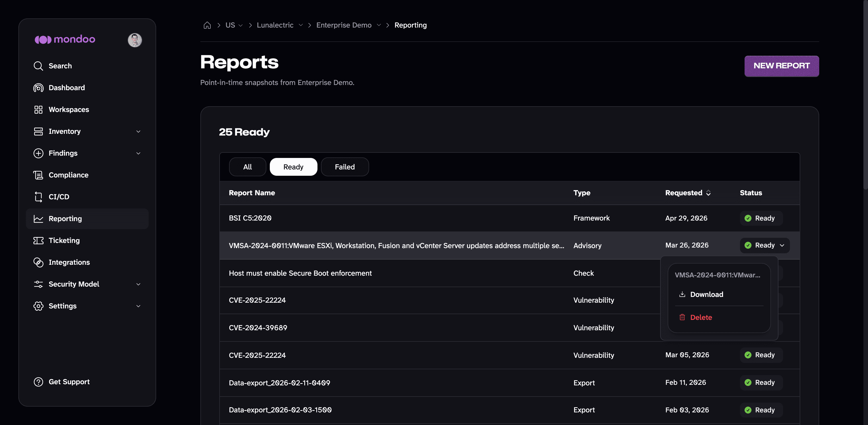This screenshot has width=868, height=425.
Task: Open the US region breadcrumb dropdown
Action: 240,25
